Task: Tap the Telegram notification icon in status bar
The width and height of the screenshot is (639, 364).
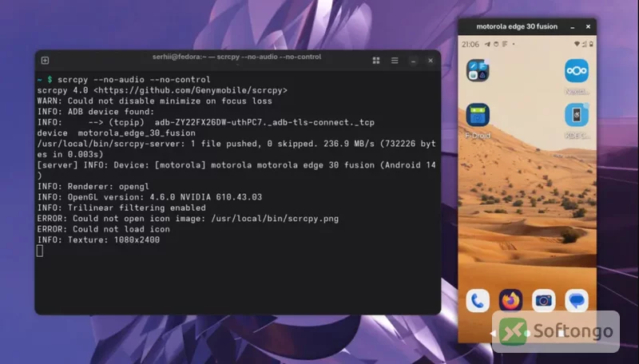Action: pos(487,44)
